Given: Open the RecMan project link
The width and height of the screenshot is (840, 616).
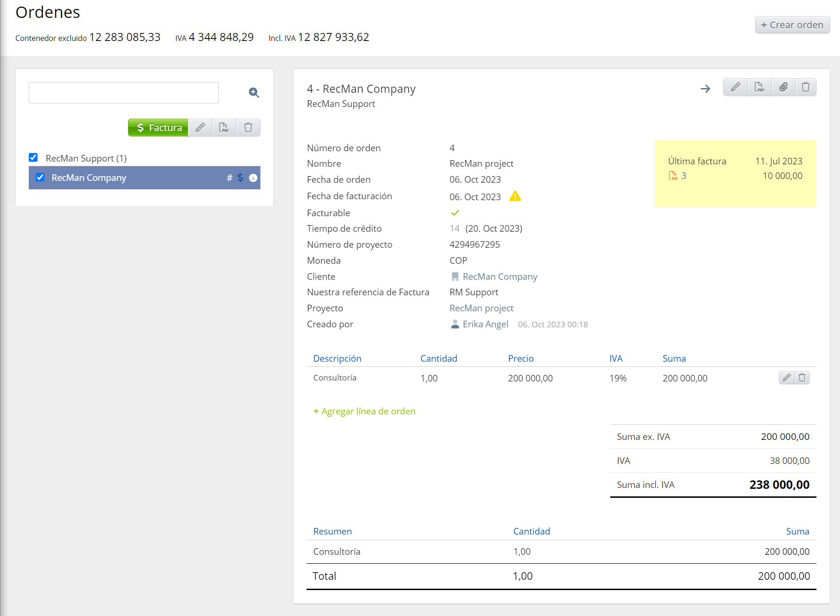Looking at the screenshot, I should [481, 308].
